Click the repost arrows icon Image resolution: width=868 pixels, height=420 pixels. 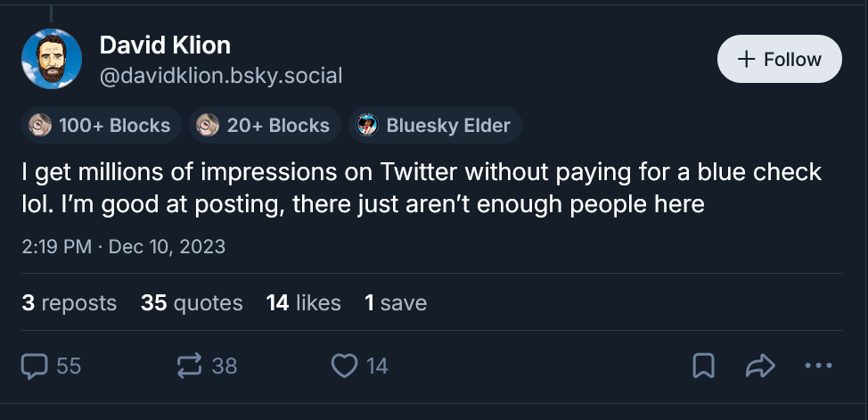[x=191, y=366]
